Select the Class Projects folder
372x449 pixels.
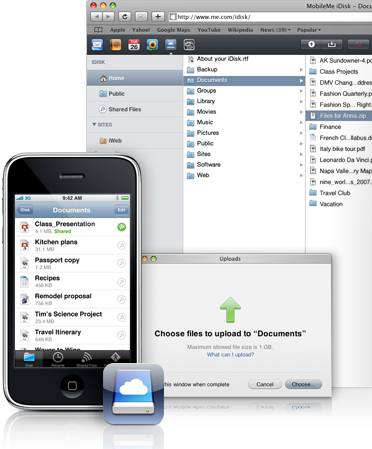[x=339, y=71]
